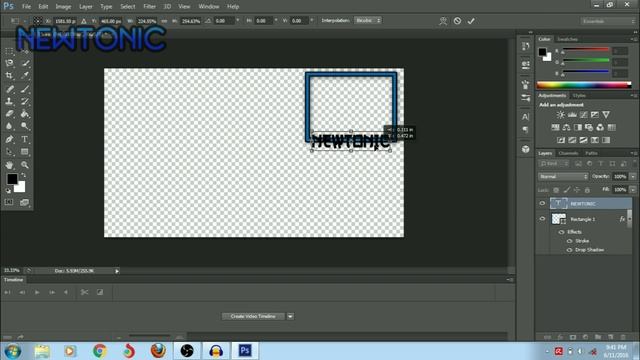Select the Clone Stamp tool
Viewport: 640px width, 360px height.
click(9, 101)
